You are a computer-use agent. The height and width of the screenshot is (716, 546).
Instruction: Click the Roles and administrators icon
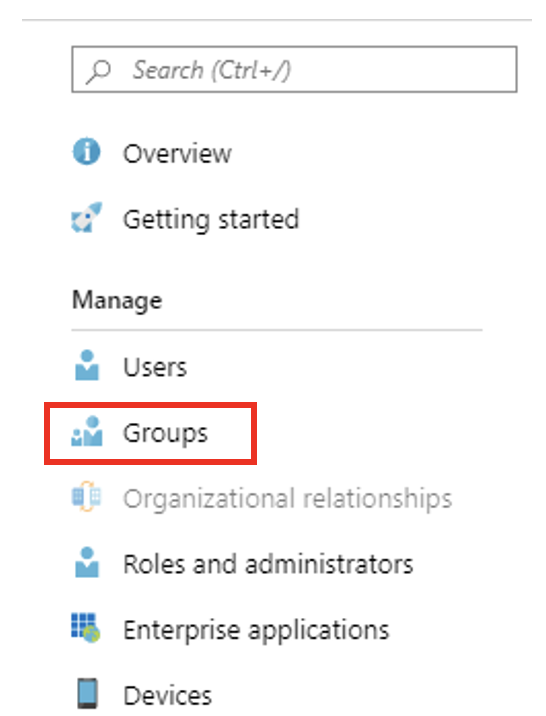click(87, 562)
